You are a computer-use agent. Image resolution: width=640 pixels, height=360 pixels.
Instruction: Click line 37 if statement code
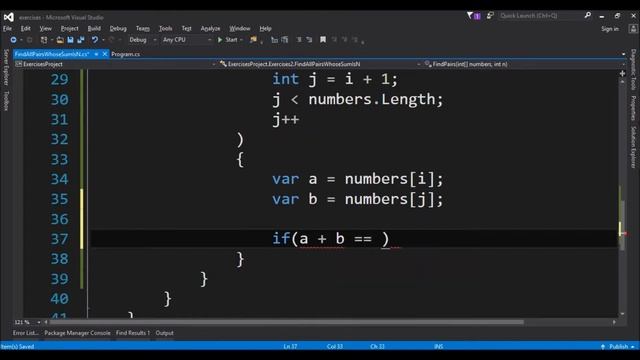(331, 239)
